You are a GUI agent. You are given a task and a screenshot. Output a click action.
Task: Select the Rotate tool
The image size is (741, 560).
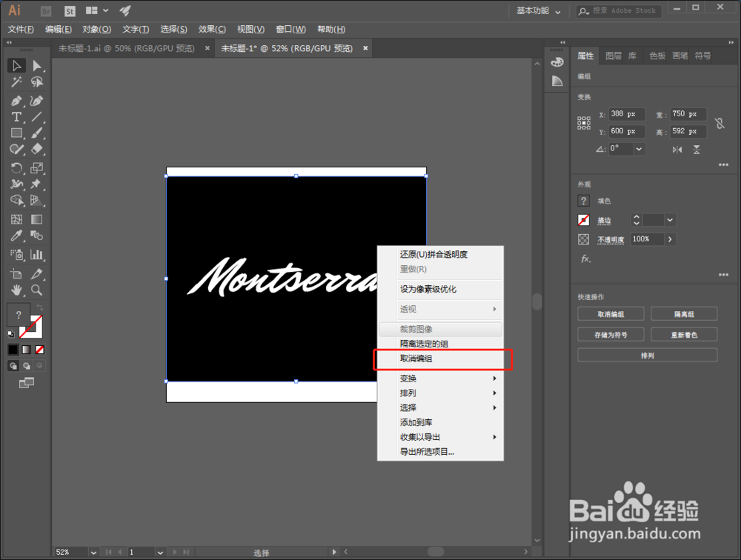(x=16, y=167)
